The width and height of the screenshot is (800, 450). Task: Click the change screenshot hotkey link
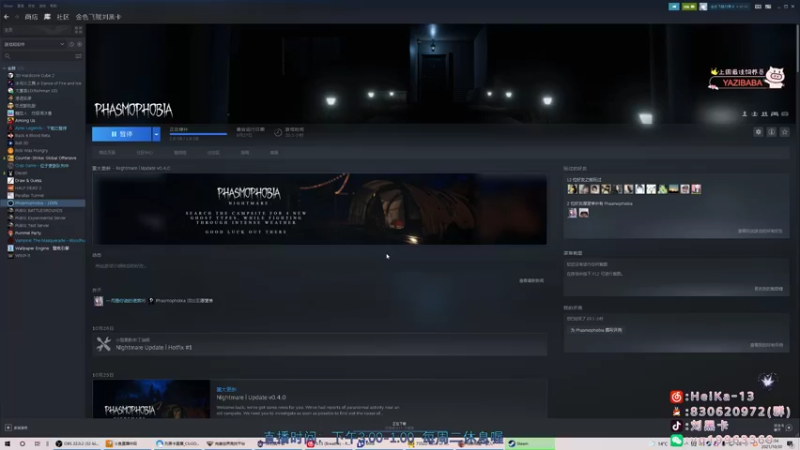(768, 289)
